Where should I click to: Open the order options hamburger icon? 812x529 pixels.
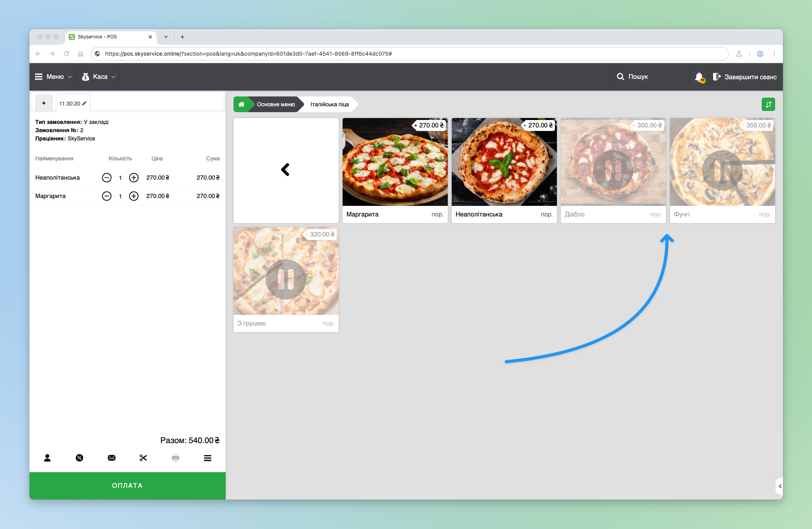pyautogui.click(x=208, y=458)
